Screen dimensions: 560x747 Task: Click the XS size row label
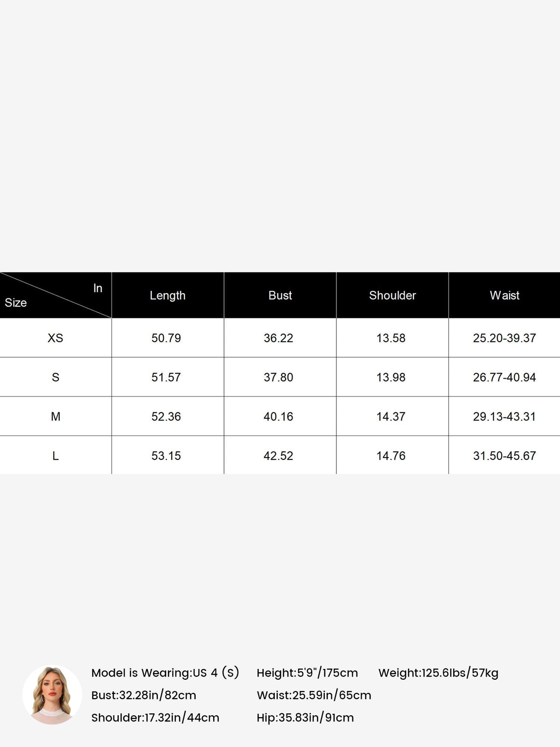[x=55, y=338]
